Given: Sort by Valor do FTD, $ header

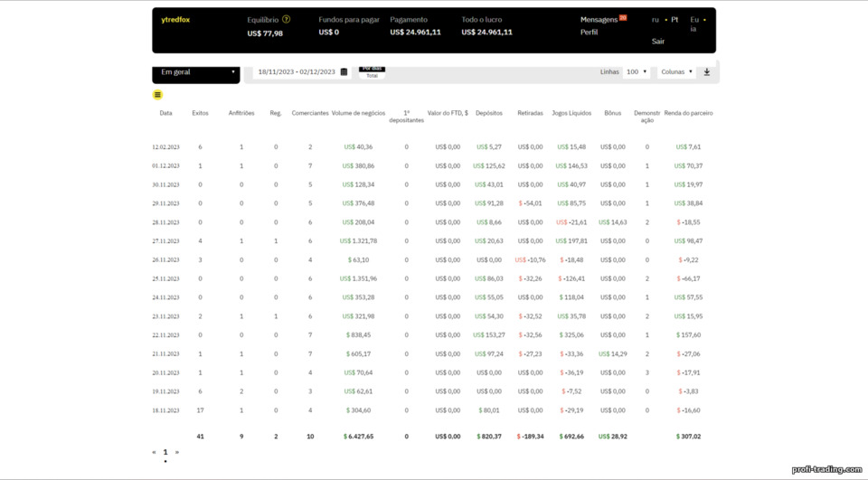Looking at the screenshot, I should [448, 113].
